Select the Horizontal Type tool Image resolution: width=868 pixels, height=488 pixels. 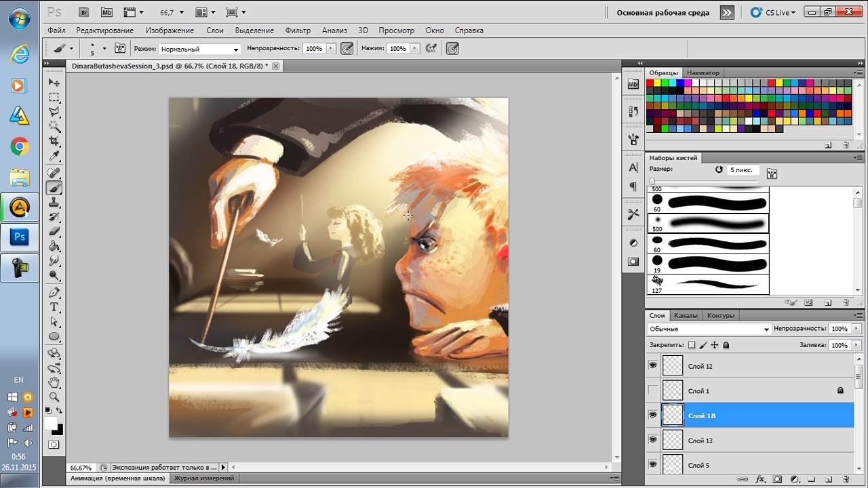point(54,307)
